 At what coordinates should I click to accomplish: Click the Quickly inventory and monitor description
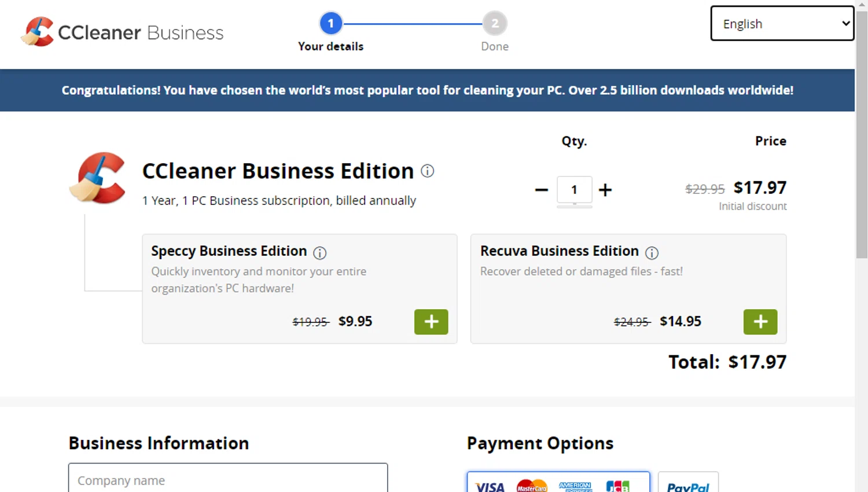259,280
